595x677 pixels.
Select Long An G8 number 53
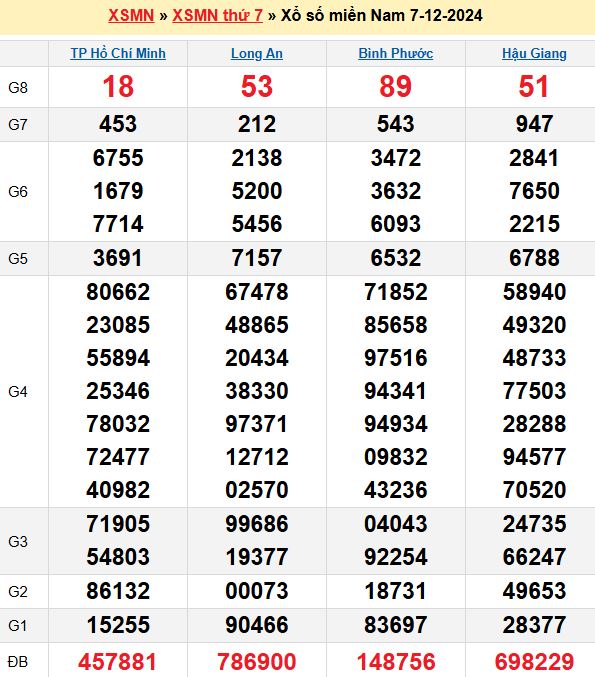[x=257, y=86]
